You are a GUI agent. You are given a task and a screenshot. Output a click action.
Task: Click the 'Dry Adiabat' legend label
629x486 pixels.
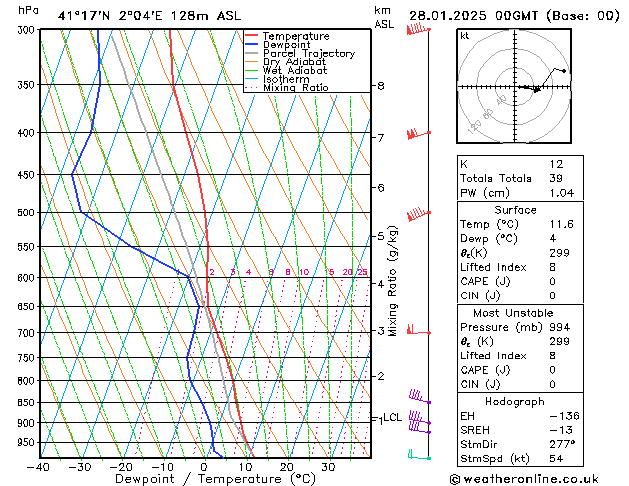pos(294,62)
